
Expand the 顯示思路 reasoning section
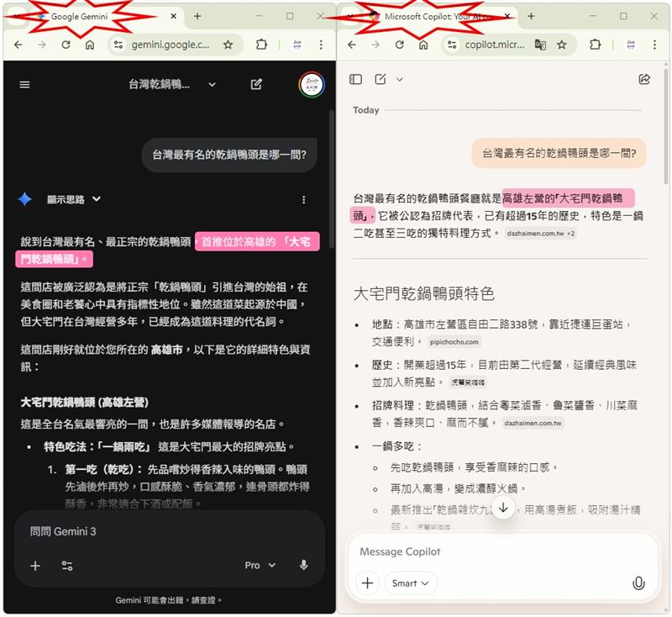pyautogui.click(x=68, y=200)
